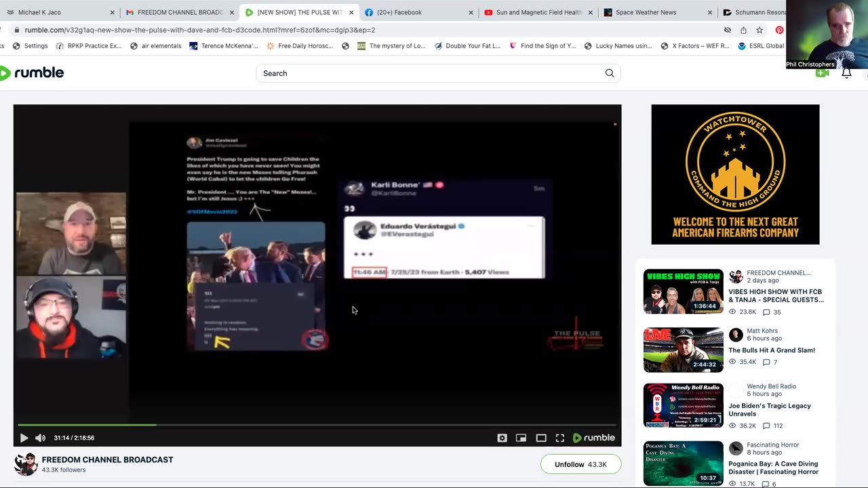Image resolution: width=868 pixels, height=488 pixels.
Task: Close the Michael K Jaco tab
Action: point(113,12)
